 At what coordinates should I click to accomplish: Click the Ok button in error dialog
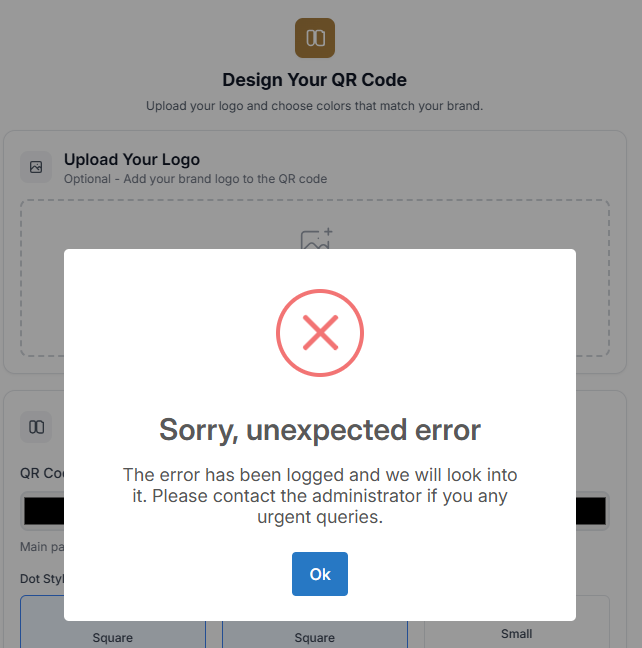click(320, 574)
